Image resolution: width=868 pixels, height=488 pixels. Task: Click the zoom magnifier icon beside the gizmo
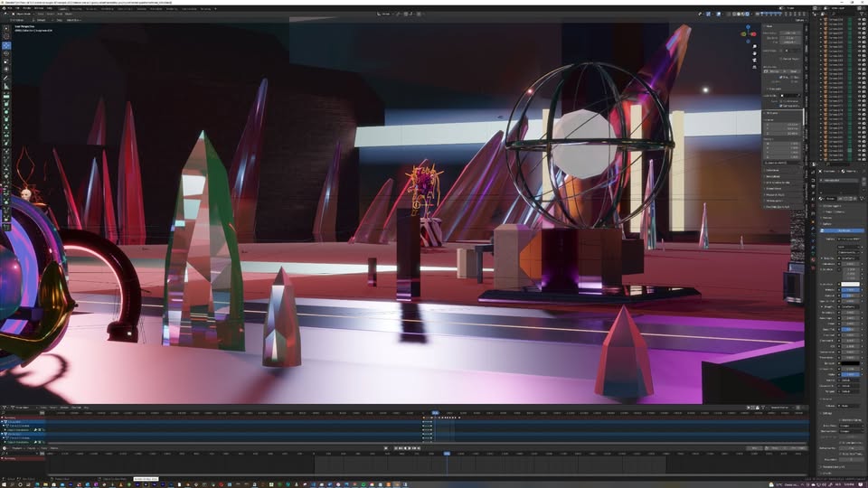[754, 46]
